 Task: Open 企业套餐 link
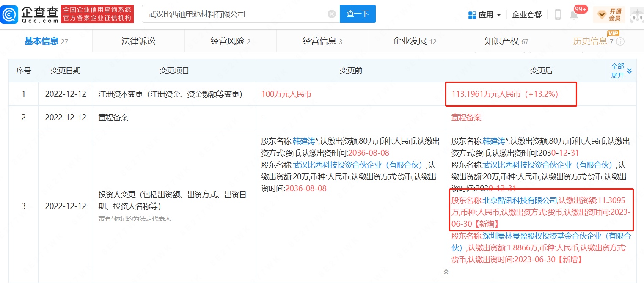pos(527,15)
